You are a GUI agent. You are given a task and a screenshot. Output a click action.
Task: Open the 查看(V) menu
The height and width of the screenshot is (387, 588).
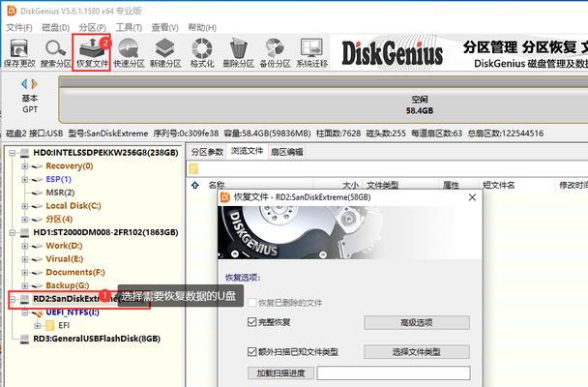point(164,27)
